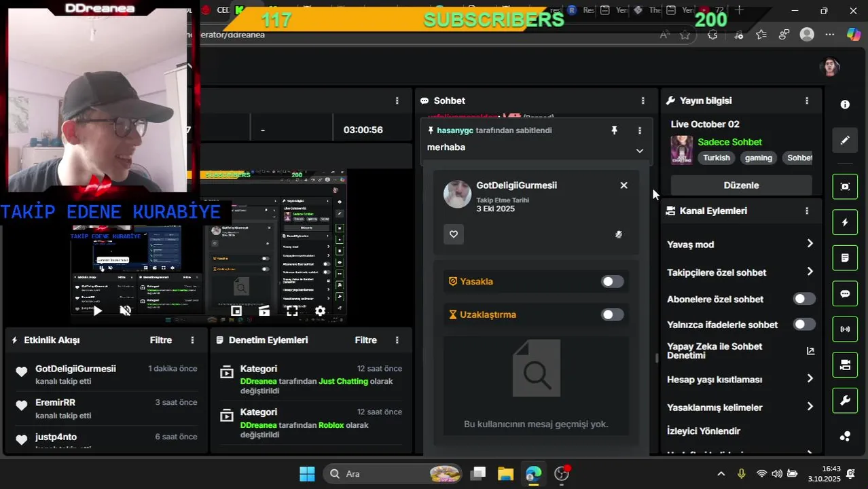Unpin the pinned message pin icon

click(615, 130)
